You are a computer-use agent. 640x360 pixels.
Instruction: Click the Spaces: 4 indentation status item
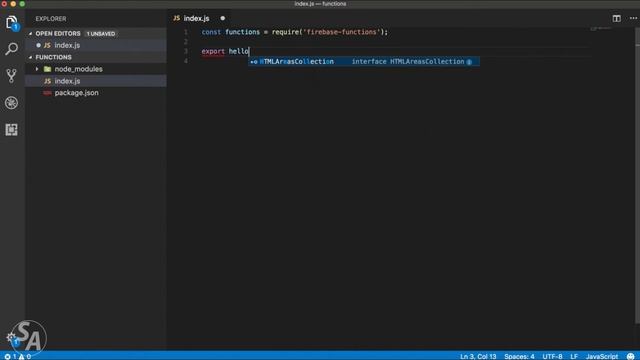tap(519, 356)
